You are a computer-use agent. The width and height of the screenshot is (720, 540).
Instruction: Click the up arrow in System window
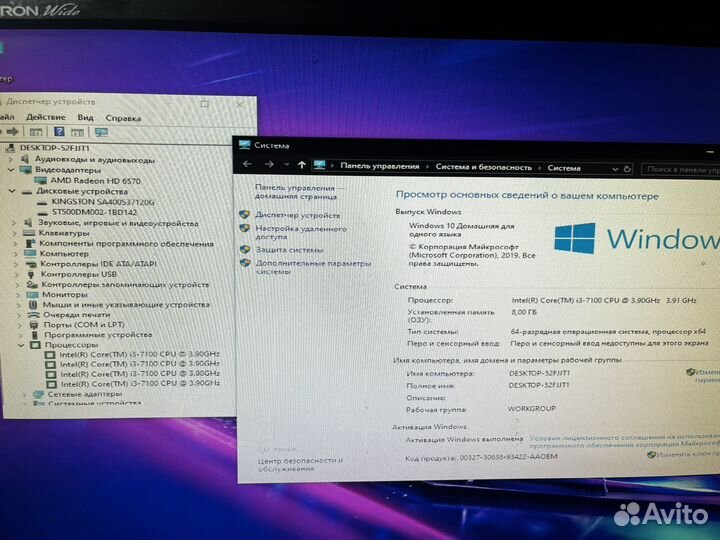(x=302, y=165)
